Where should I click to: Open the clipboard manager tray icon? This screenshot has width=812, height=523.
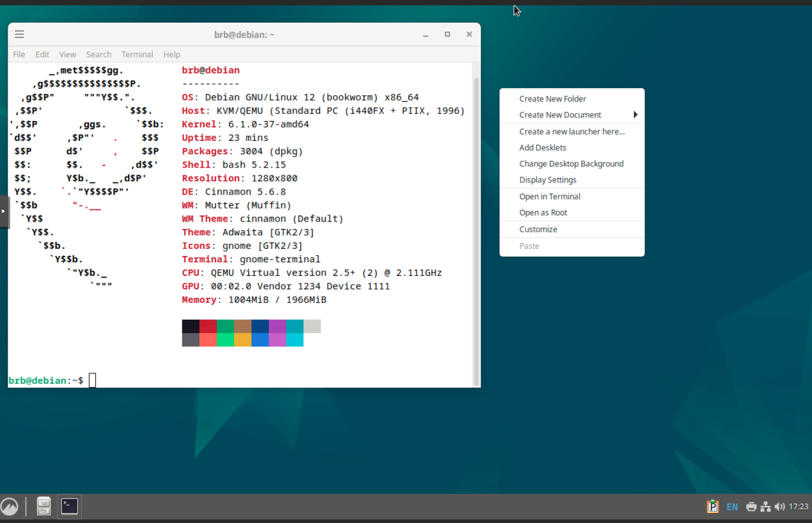point(712,507)
